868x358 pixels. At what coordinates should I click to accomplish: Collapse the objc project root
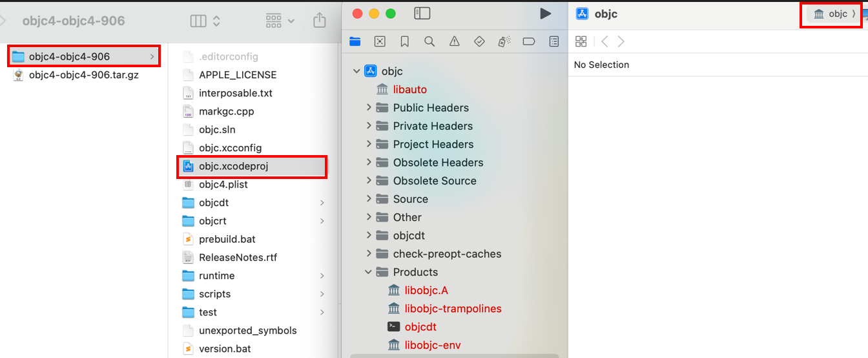356,71
